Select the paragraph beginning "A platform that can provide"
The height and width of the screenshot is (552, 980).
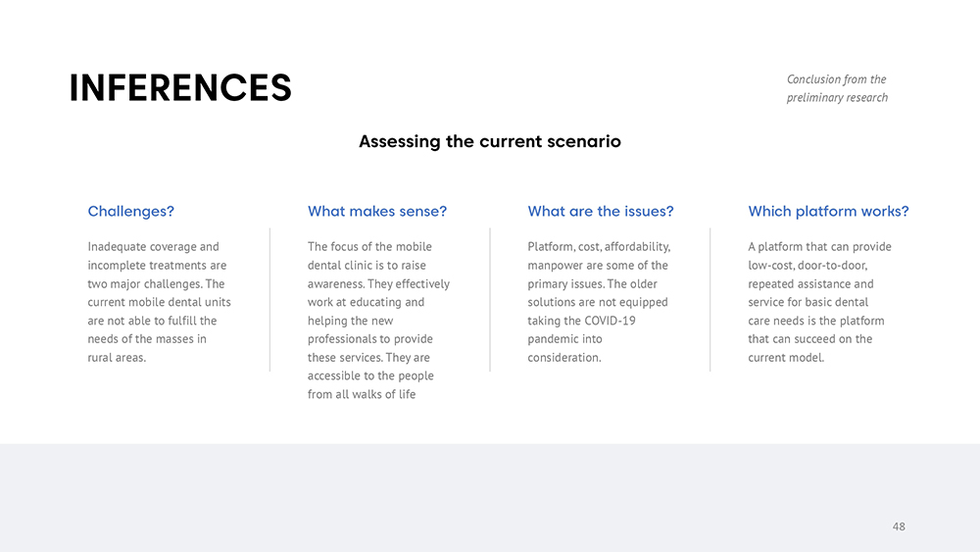click(x=818, y=302)
